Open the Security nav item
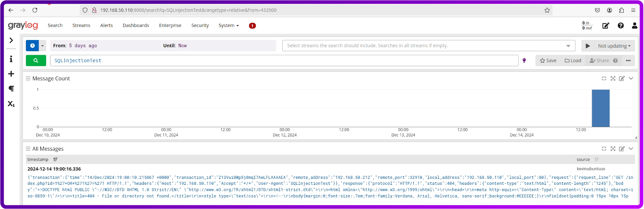Viewport: 644px width, 209px height. tap(200, 25)
